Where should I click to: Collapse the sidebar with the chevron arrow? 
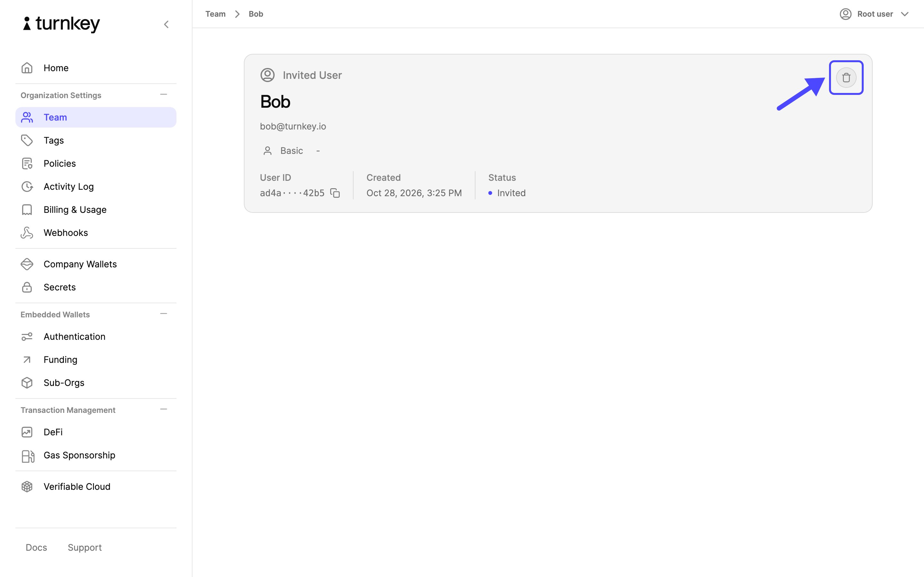pos(167,24)
